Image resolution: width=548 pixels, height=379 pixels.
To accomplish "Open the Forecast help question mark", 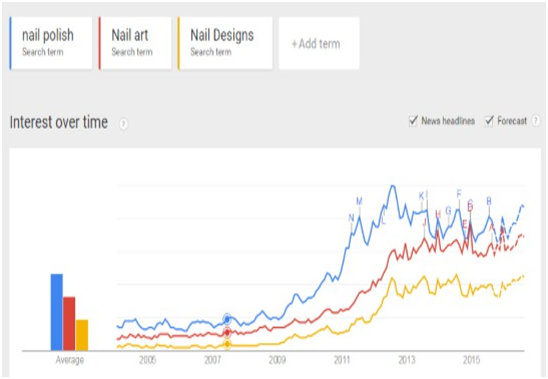I will click(x=535, y=121).
